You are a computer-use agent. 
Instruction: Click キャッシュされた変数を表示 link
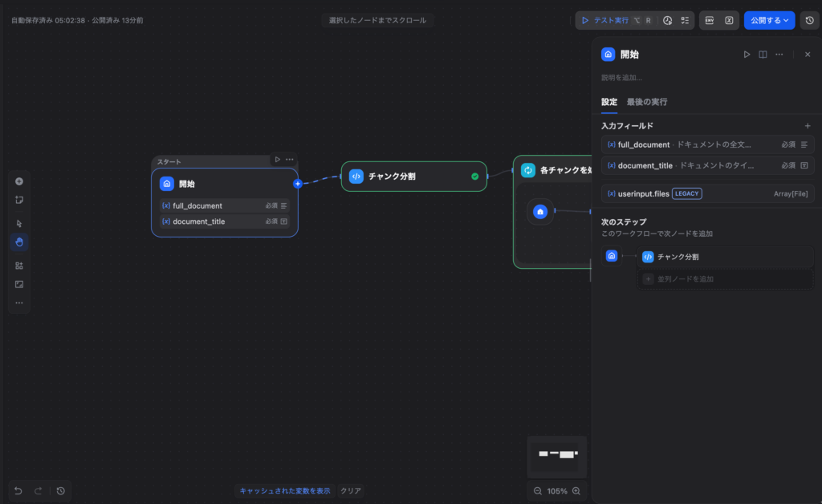[284, 490]
